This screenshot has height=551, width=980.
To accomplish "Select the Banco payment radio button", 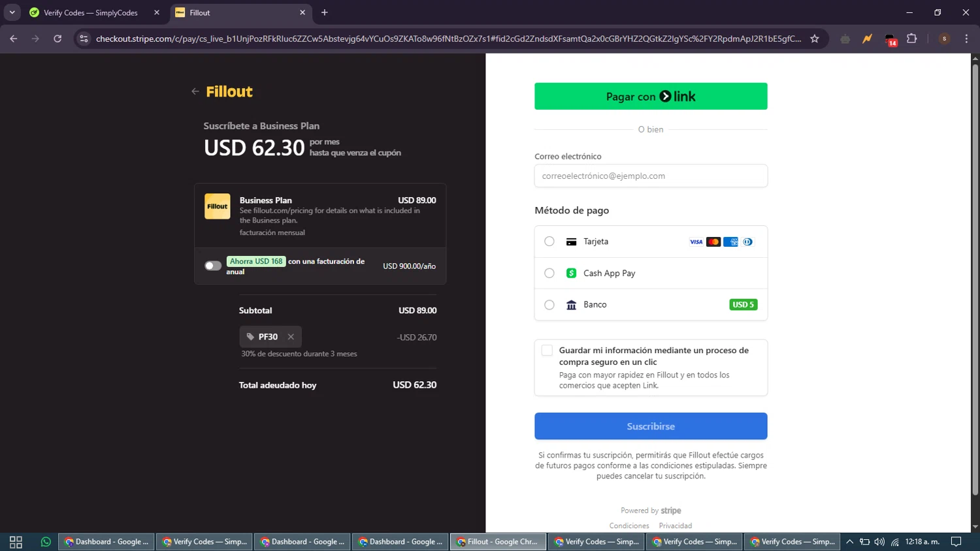I will point(549,305).
